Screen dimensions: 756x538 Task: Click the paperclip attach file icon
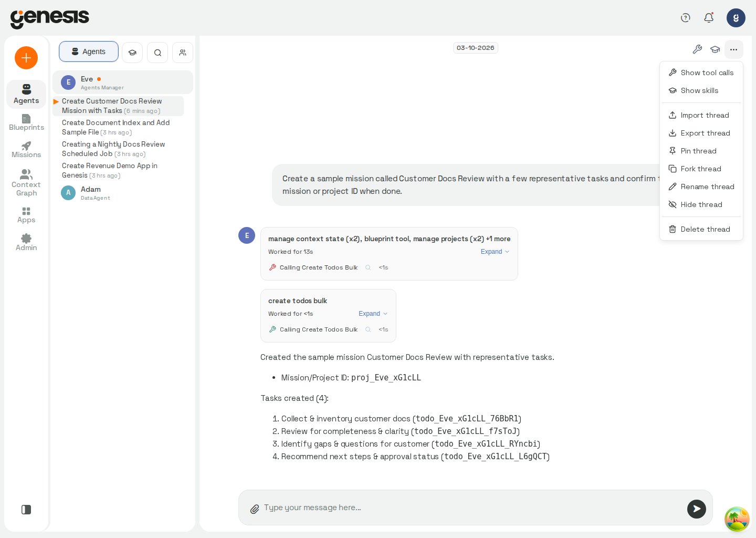[x=255, y=509]
